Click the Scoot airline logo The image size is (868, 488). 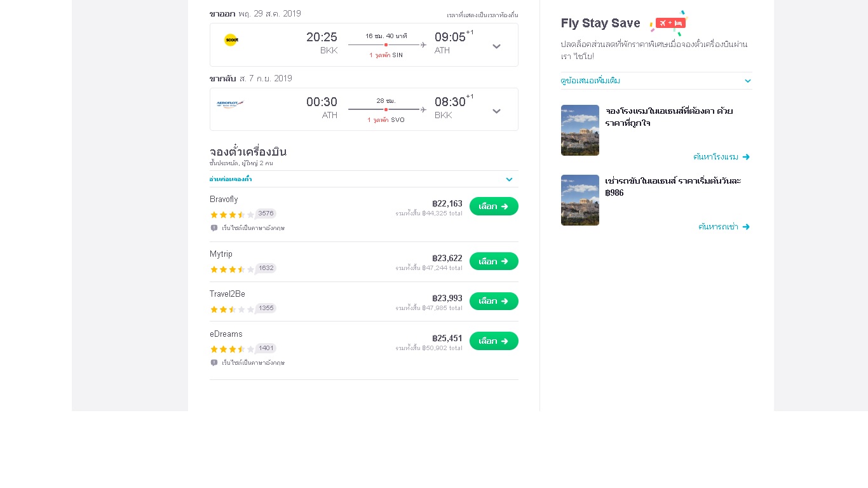tap(231, 40)
